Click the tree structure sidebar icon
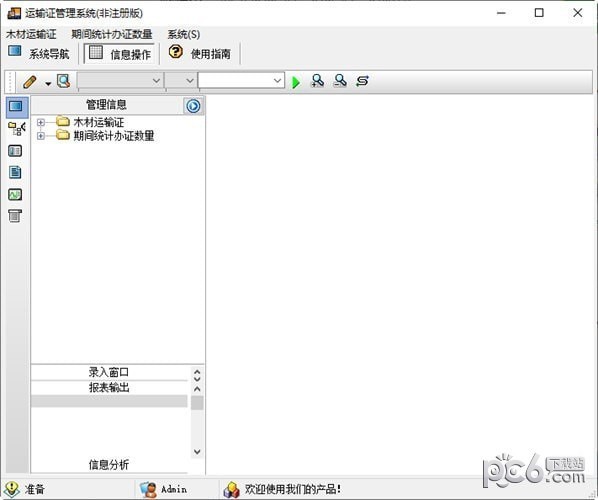 [16, 129]
